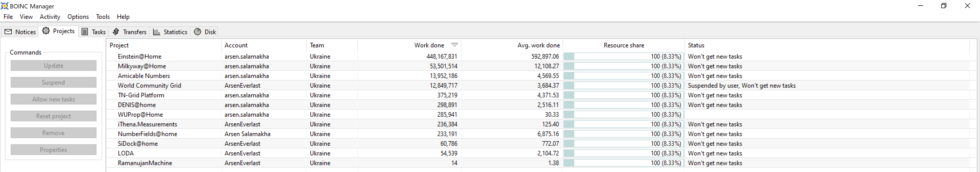Image resolution: width=980 pixels, height=172 pixels.
Task: Click the Remove command button
Action: tap(54, 133)
